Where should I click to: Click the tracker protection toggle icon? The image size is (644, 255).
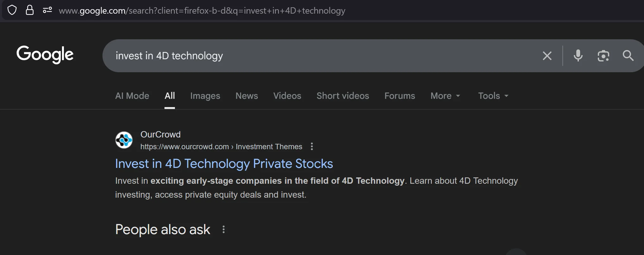coord(47,10)
